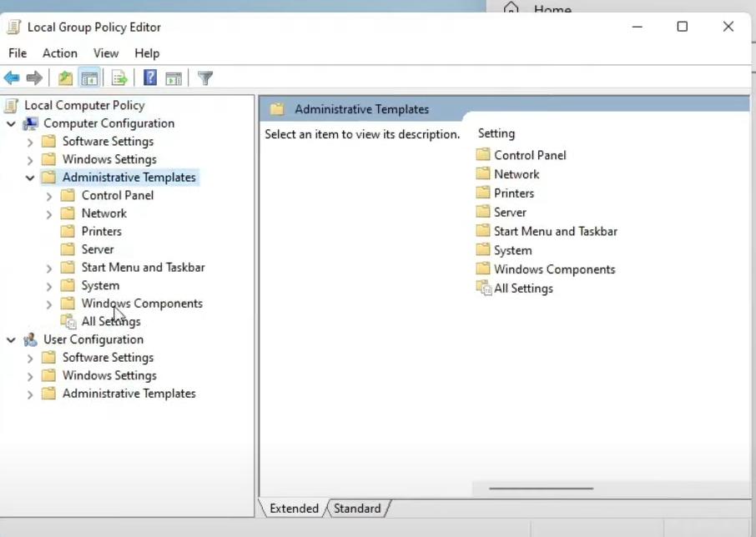Expand the Network tree node
Viewport: 756px width, 537px height.
pyautogui.click(x=48, y=213)
